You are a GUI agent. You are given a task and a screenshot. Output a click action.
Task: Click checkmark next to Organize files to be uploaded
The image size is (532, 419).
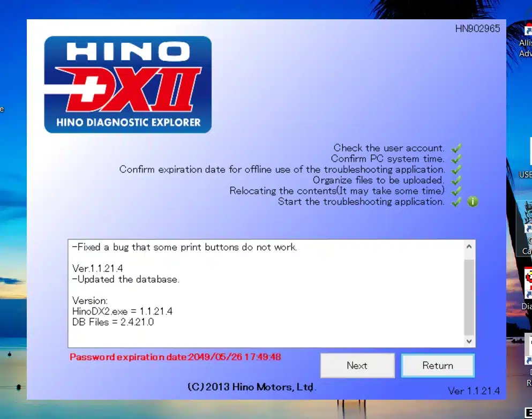pyautogui.click(x=456, y=180)
